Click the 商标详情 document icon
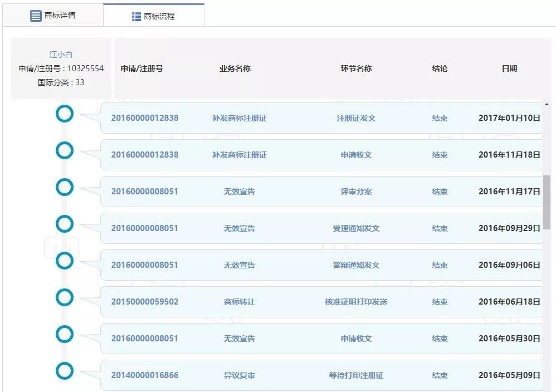Screen dimensions: 556x392 coord(36,16)
